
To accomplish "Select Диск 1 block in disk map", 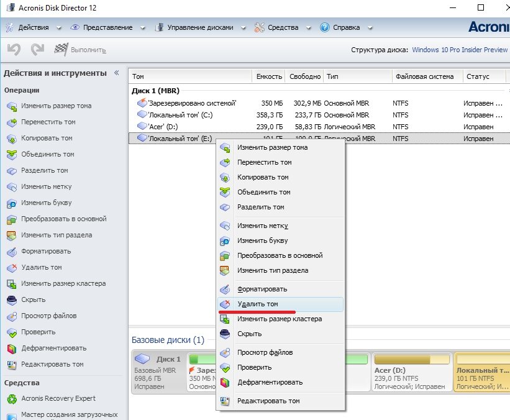I will 159,372.
